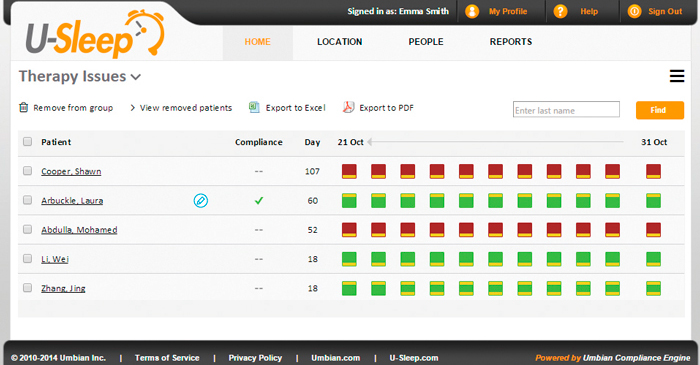Click Sign Out text
Screen dimensions: 700x365
[x=665, y=12]
